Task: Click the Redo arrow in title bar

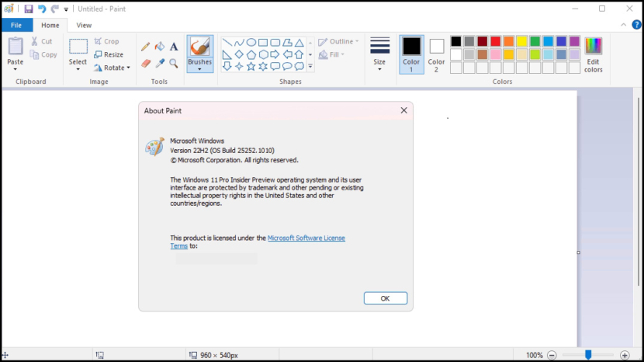Action: pyautogui.click(x=54, y=9)
